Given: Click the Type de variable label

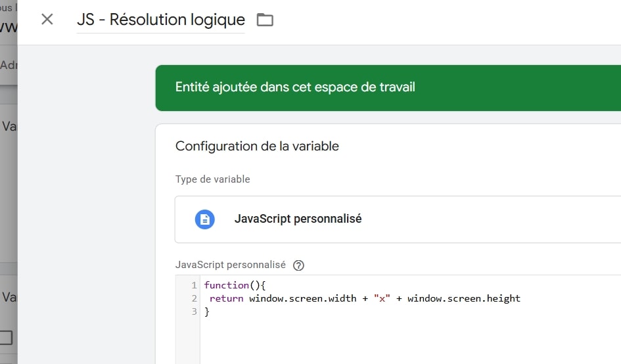Looking at the screenshot, I should tap(213, 179).
